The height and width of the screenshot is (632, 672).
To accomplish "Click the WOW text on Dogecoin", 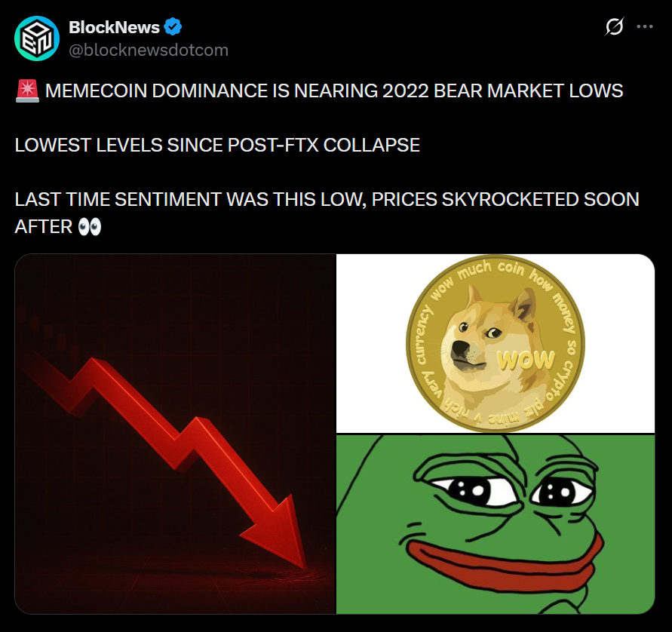I will (x=526, y=360).
